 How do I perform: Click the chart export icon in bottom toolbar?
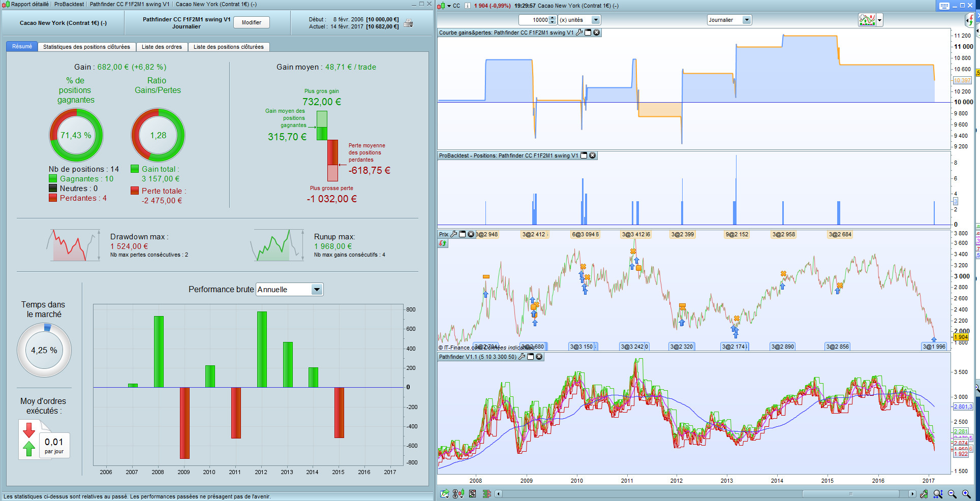tap(445, 494)
